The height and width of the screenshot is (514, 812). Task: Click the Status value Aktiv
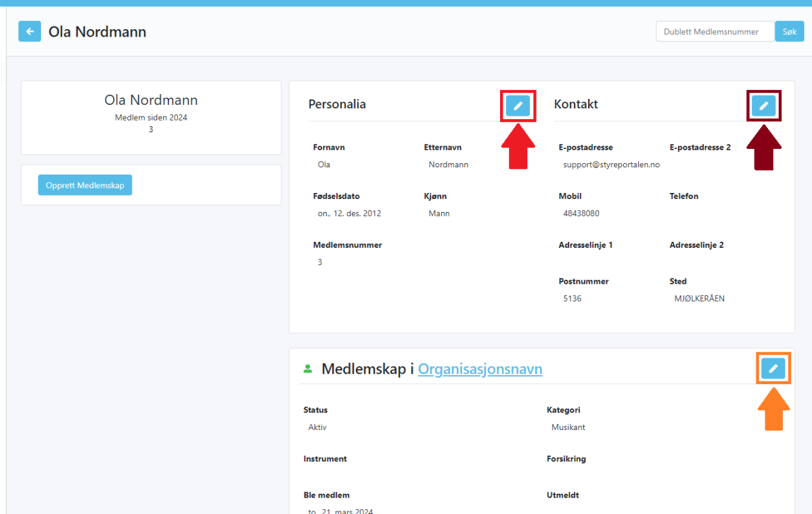click(317, 427)
